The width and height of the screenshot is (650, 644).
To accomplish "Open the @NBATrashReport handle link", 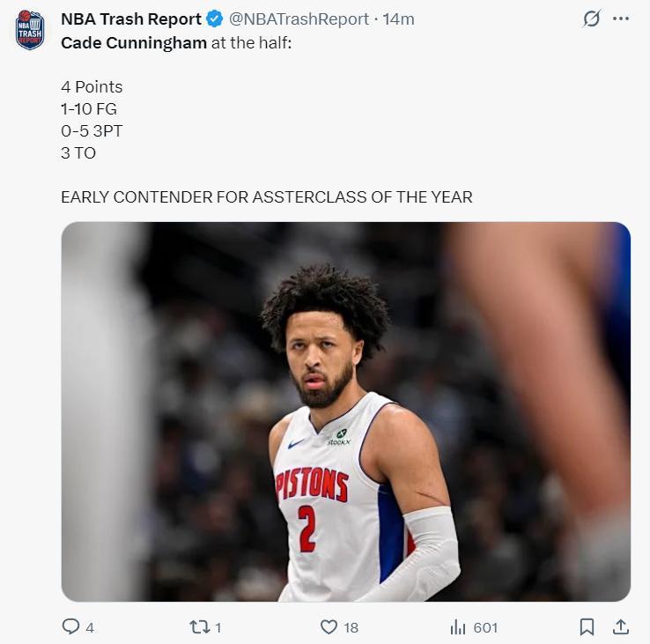I will point(299,19).
